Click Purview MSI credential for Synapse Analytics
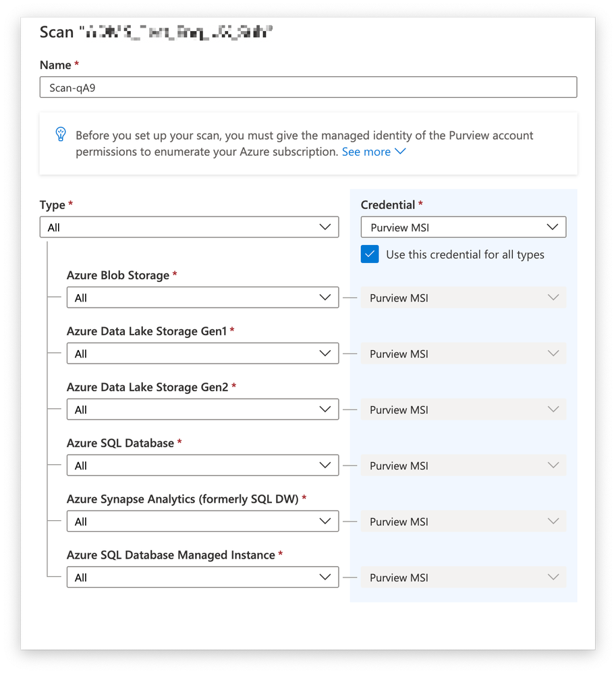616x674 pixels. tap(464, 521)
